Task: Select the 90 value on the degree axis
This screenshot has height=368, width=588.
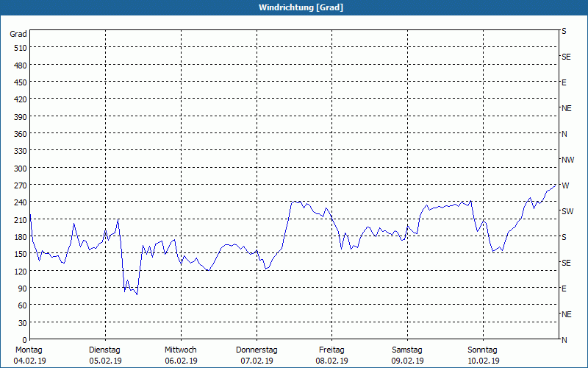Action: (23, 289)
